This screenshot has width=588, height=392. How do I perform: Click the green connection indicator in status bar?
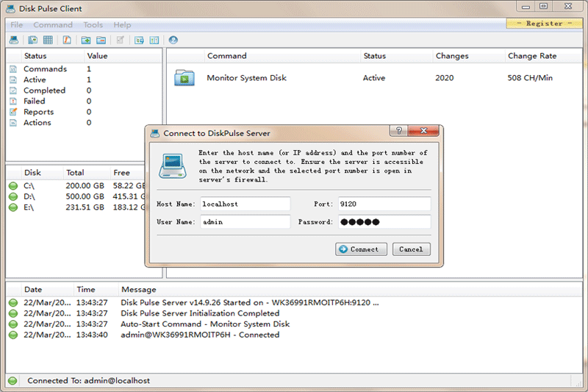pyautogui.click(x=12, y=381)
